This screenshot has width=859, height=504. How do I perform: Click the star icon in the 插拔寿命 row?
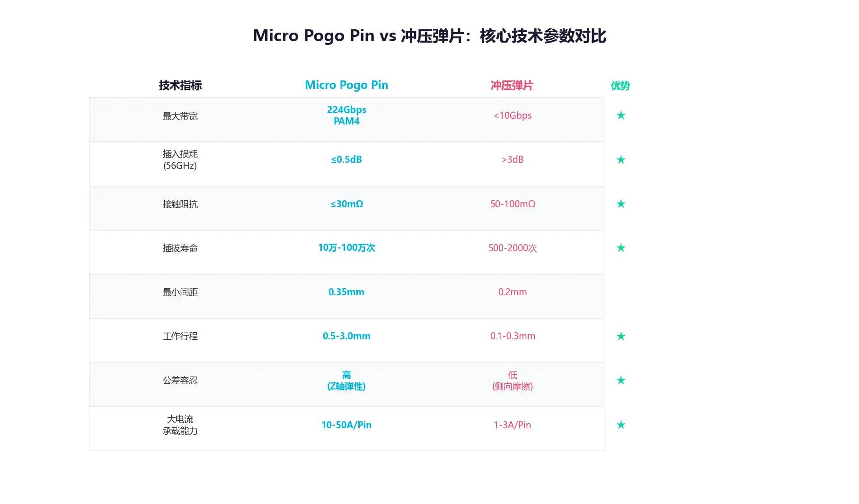(x=621, y=248)
